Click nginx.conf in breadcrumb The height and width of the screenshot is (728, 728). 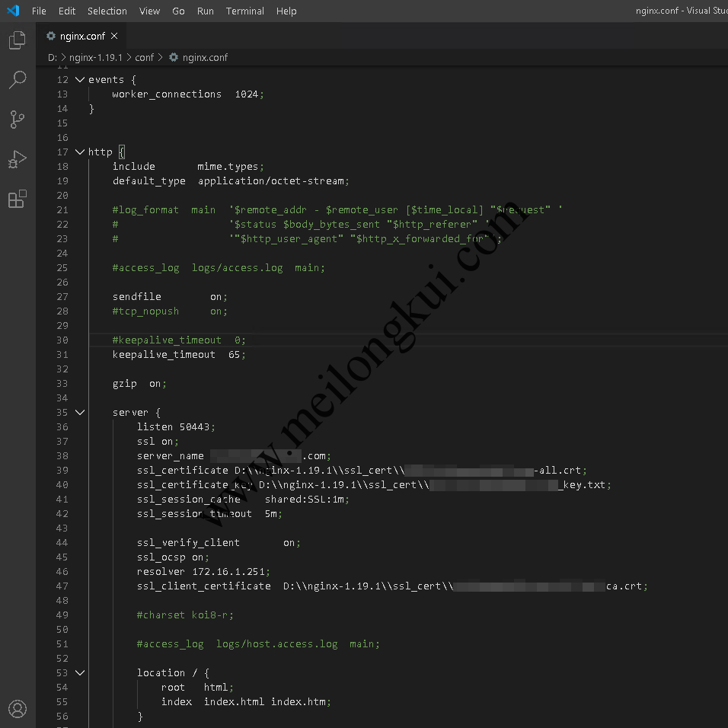[x=205, y=57]
